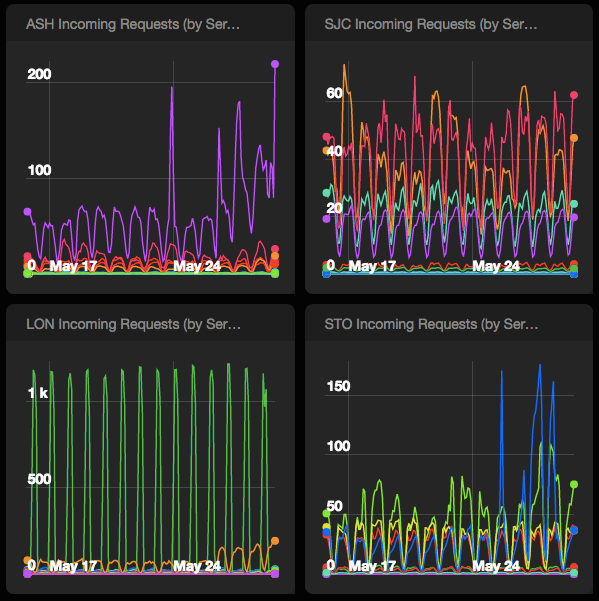Select the teal endpoint dot in SJC chart
The height and width of the screenshot is (601, 599).
(x=574, y=204)
